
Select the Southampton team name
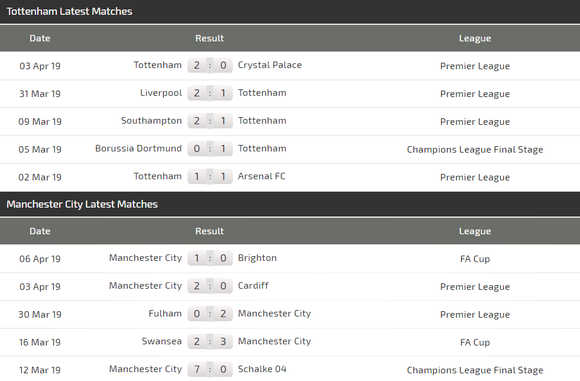point(151,121)
